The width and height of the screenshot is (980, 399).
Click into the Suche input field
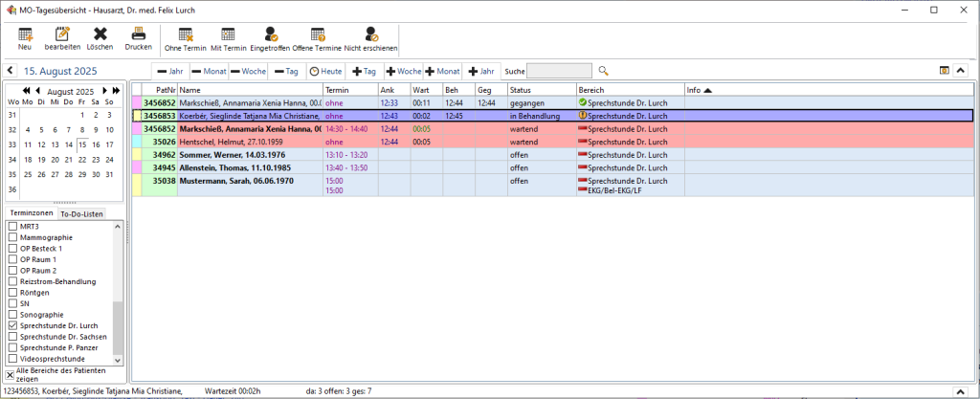click(559, 71)
